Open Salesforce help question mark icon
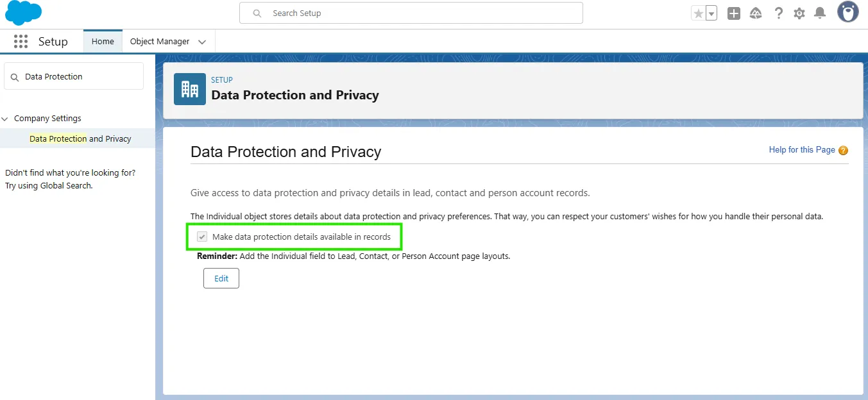This screenshot has width=868, height=400. [778, 13]
